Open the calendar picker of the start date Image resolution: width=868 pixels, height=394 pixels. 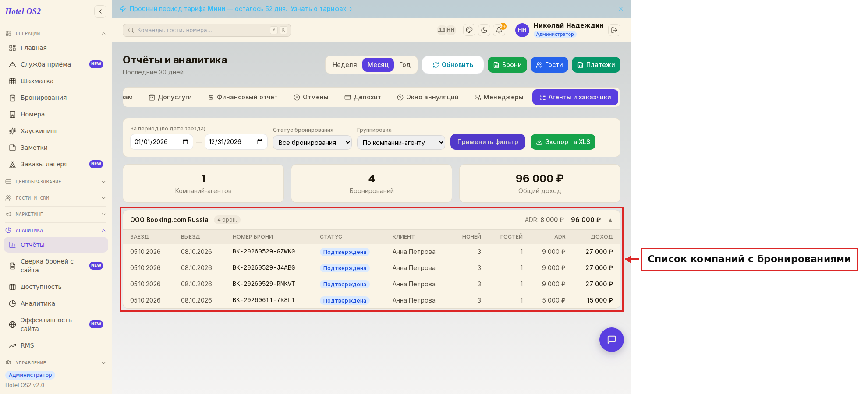coord(185,142)
